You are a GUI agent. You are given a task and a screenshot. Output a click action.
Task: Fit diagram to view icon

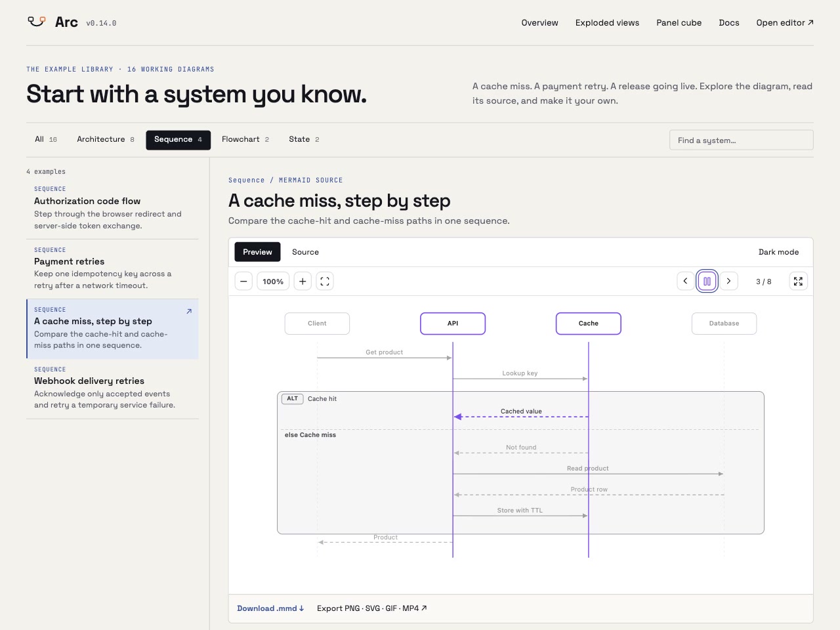(325, 282)
